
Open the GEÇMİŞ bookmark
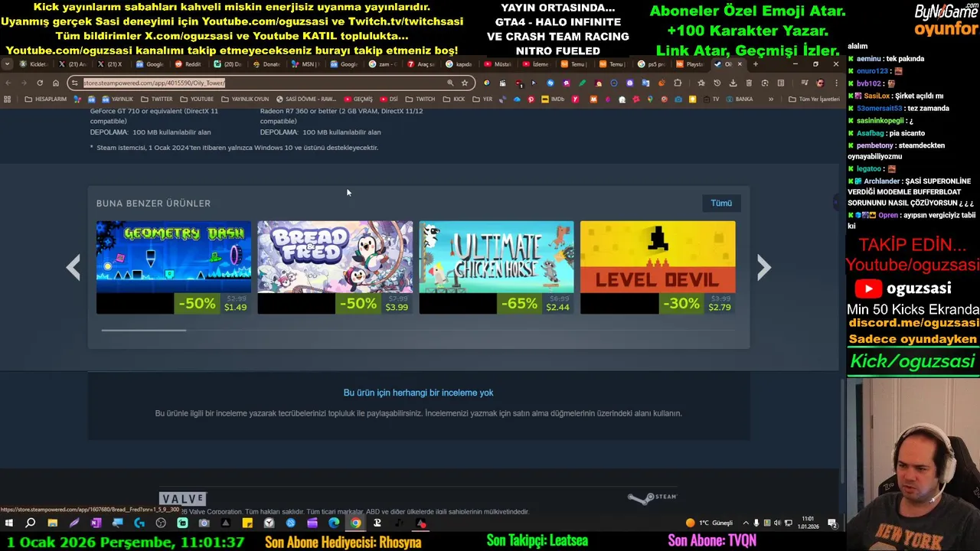[358, 99]
